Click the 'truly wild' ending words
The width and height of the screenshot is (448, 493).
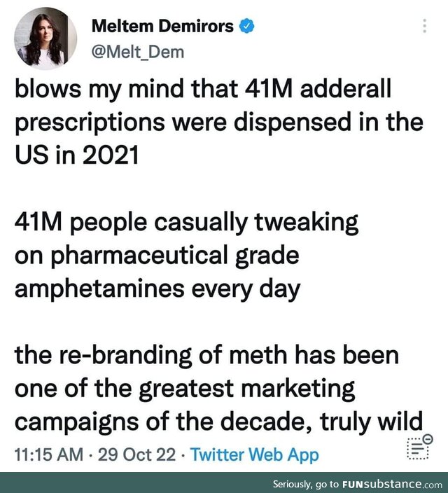point(371,422)
